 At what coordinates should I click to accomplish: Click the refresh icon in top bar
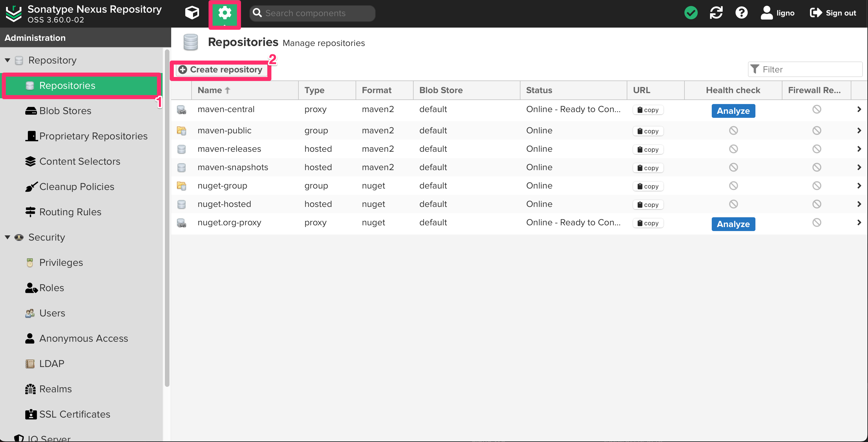(716, 13)
